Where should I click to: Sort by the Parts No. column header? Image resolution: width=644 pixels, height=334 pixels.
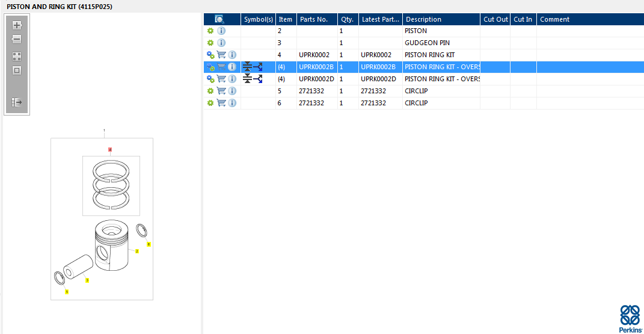313,19
